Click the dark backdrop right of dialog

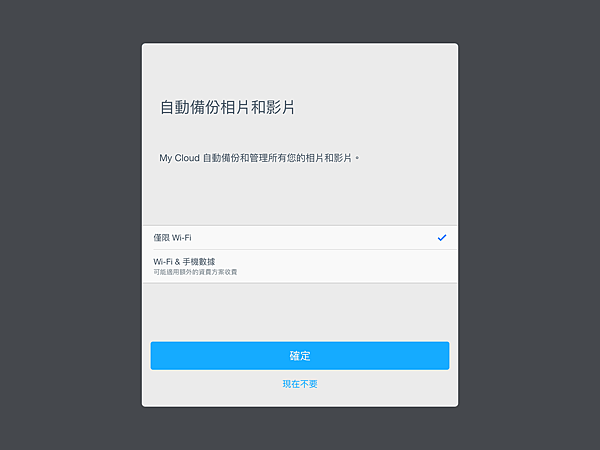(529, 225)
